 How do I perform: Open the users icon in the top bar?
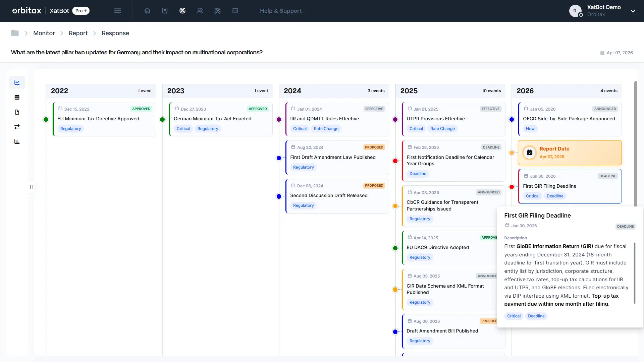click(x=200, y=11)
